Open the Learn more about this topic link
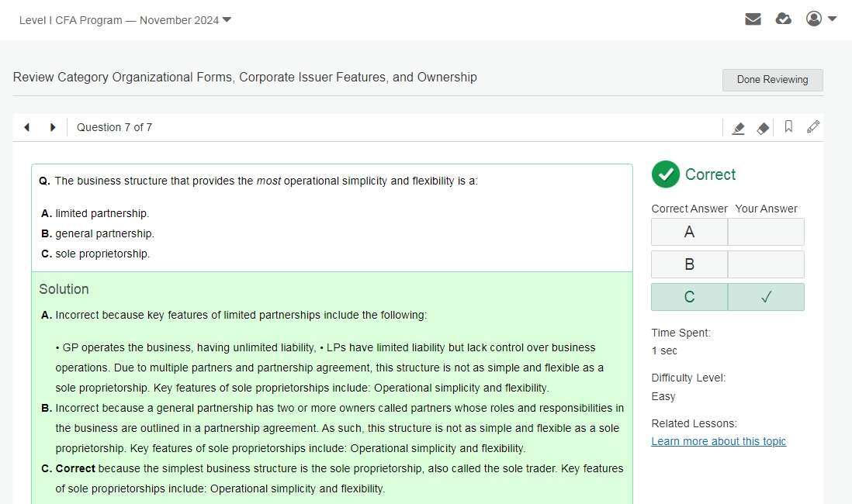The image size is (852, 504). (719, 441)
